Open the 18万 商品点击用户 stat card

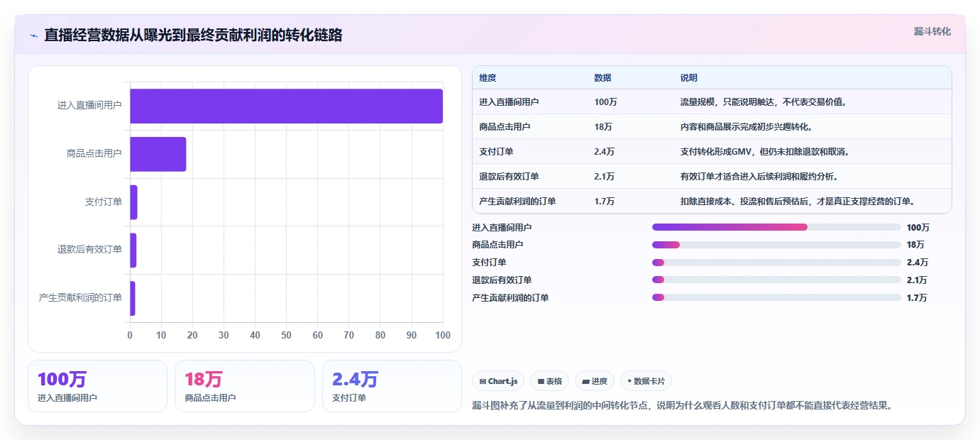click(x=245, y=386)
